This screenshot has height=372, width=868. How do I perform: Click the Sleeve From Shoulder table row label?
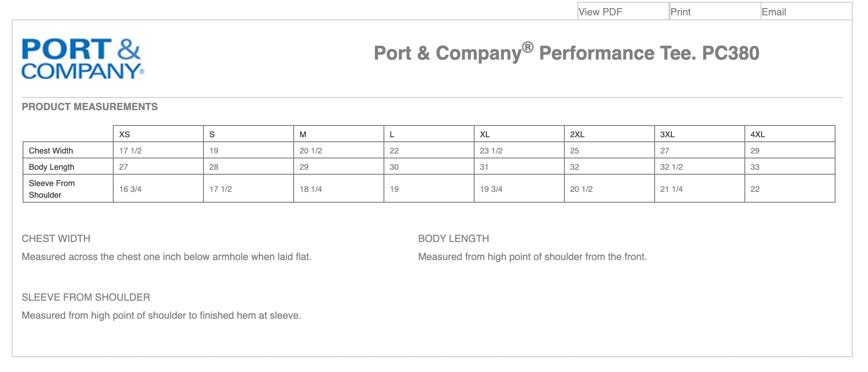tap(51, 189)
